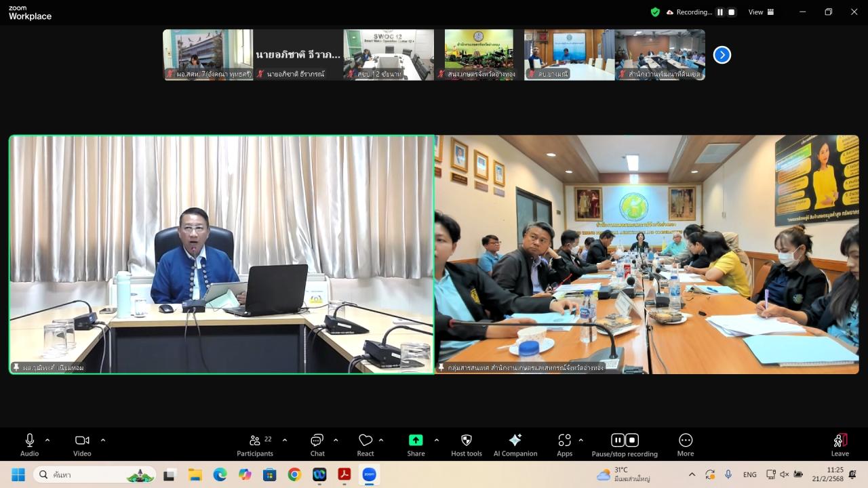Show next participants with the blue arrow
The height and width of the screenshot is (488, 868).
coord(722,55)
